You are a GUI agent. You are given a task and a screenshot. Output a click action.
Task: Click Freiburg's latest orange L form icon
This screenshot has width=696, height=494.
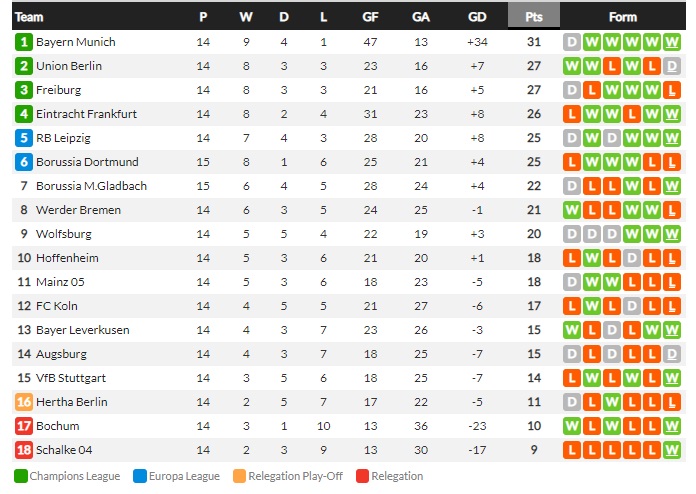pos(672,90)
